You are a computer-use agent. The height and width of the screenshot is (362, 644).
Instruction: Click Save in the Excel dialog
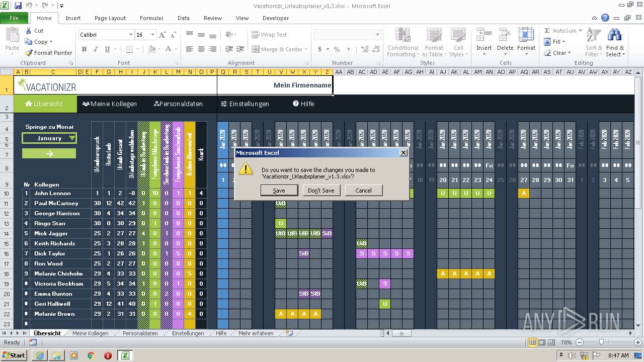(279, 191)
